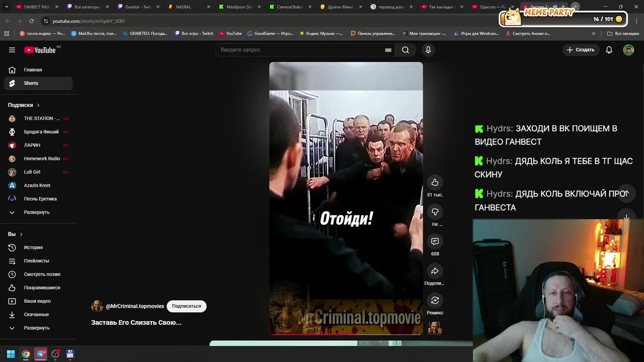
Task: Open Бродяга Фишай subscription
Action: (x=38, y=132)
